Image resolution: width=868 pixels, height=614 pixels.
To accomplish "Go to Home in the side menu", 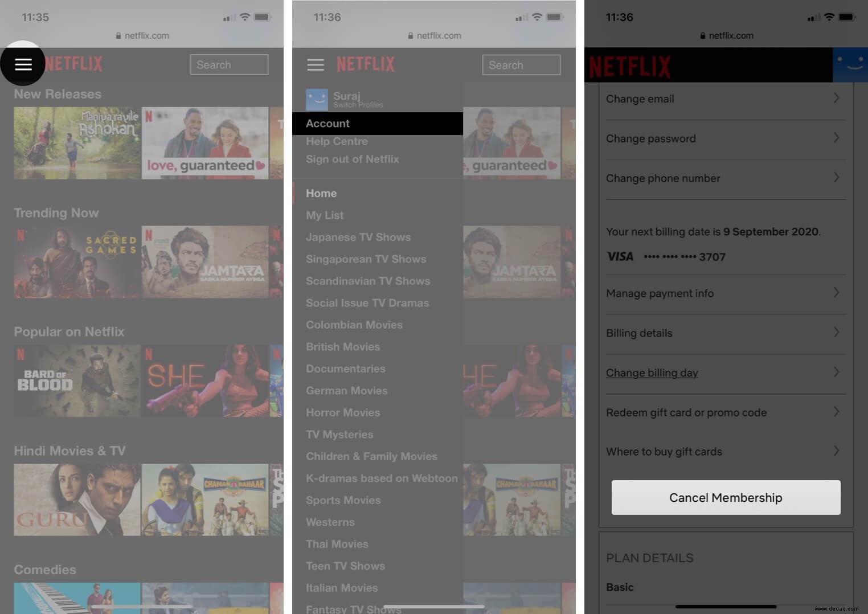I will (x=321, y=193).
